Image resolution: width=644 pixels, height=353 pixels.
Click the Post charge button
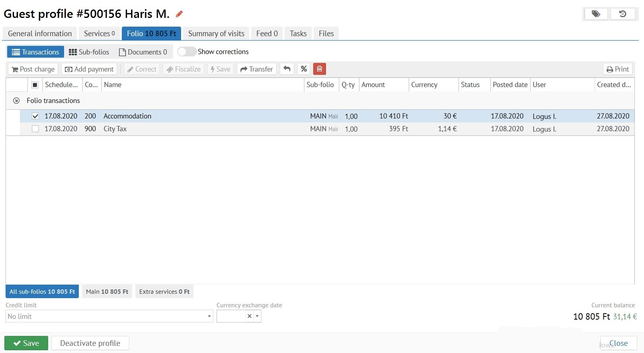click(33, 69)
